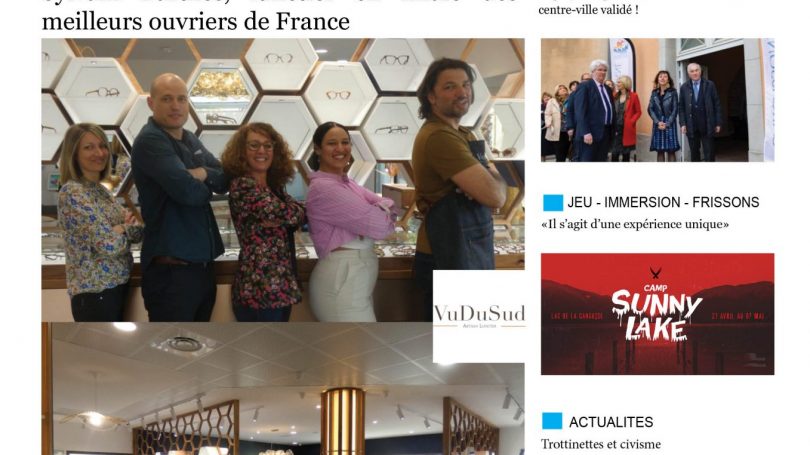Click the small logo in the banner's bottom corner
The width and height of the screenshot is (810, 455).
tap(756, 359)
